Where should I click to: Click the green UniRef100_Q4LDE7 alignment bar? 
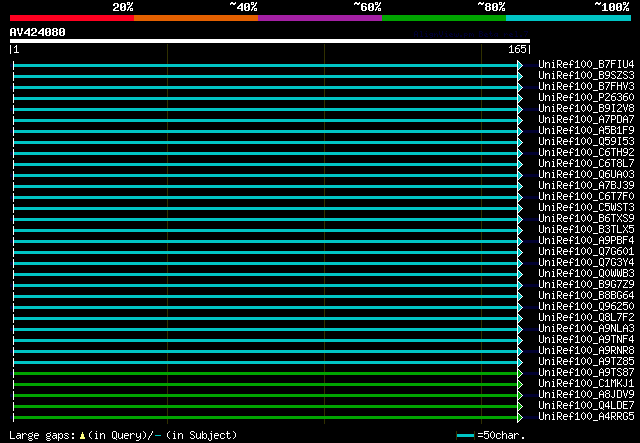coord(265,405)
